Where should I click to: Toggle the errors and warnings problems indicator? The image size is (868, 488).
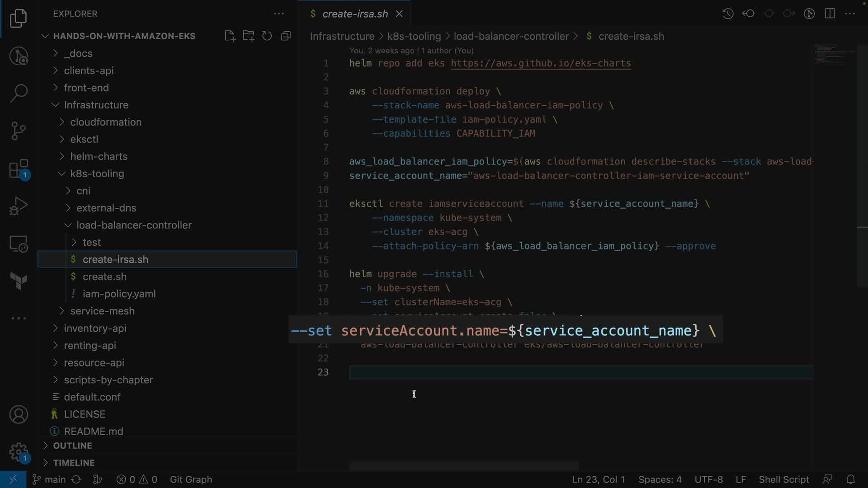137,479
